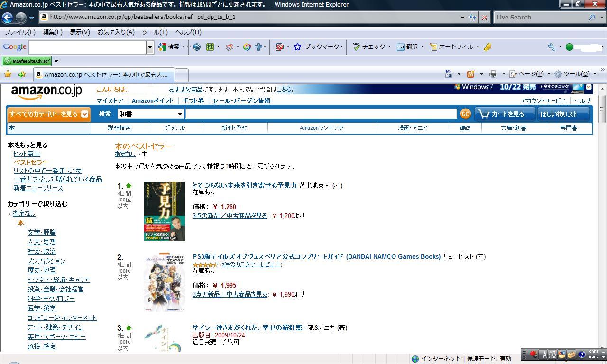Open the address bar URL history dropdown
The image size is (607, 364).
point(462,17)
